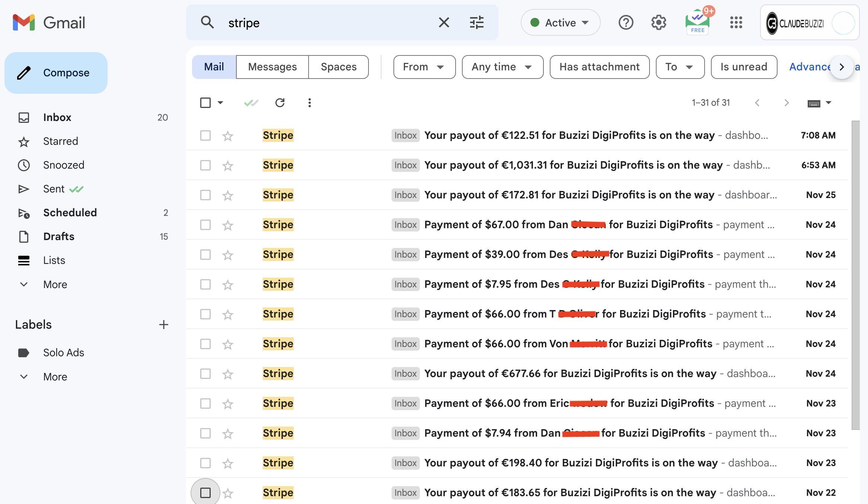Open the Google apps grid

(x=736, y=23)
